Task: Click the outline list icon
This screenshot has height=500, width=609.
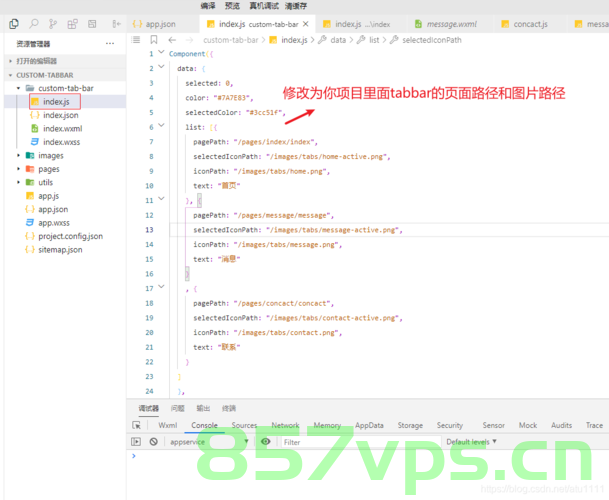Action: (x=136, y=40)
